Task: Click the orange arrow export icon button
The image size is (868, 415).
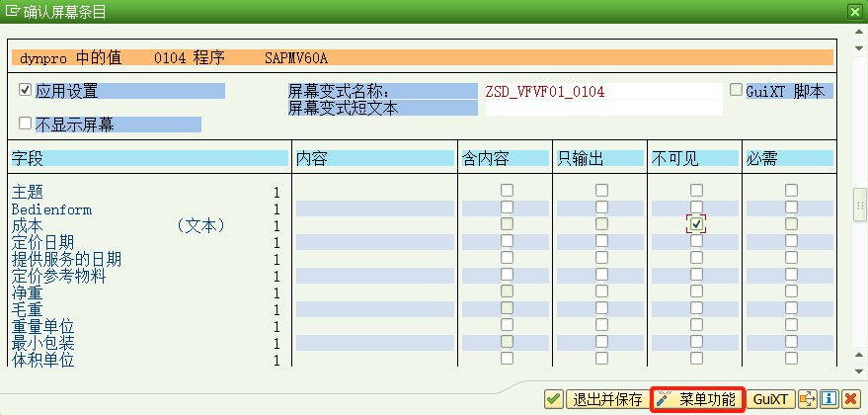Action: coord(808,399)
